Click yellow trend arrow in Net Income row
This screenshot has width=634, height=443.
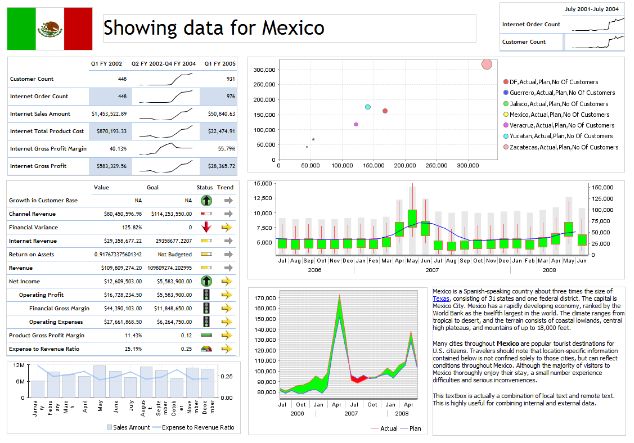[226, 281]
